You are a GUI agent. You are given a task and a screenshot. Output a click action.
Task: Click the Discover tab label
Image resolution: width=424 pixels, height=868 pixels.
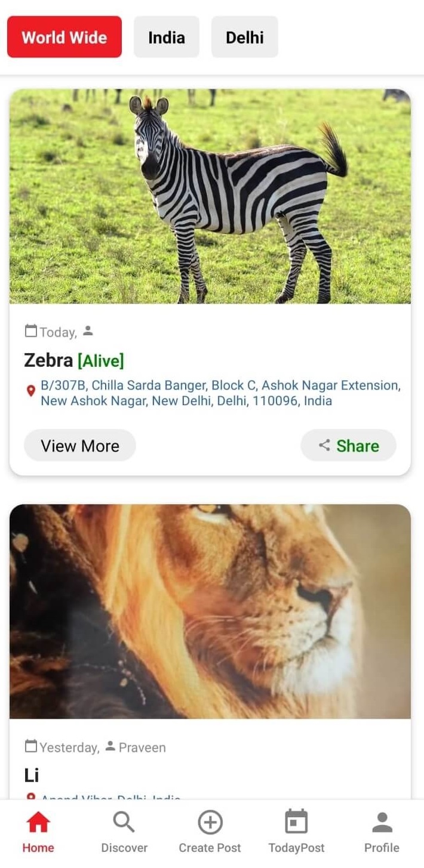coord(124,848)
